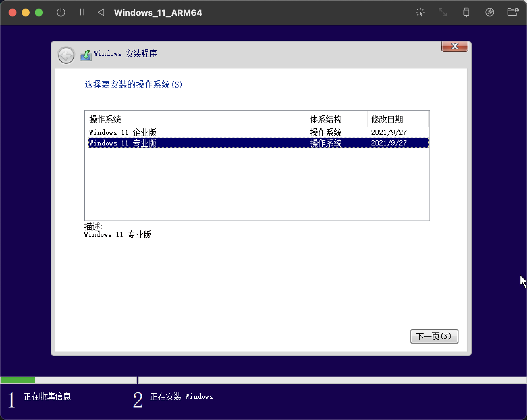Image resolution: width=527 pixels, height=420 pixels.
Task: Click the mouse capture icon
Action: pyautogui.click(x=420, y=13)
